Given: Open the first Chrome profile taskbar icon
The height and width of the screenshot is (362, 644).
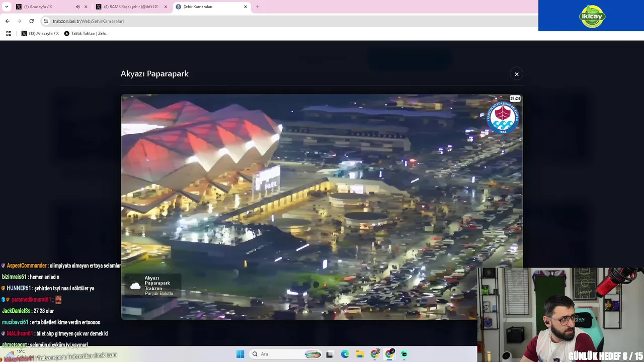Looking at the screenshot, I should pyautogui.click(x=375, y=354).
